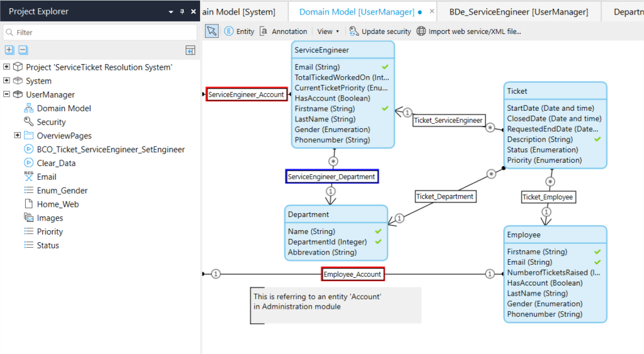Open Status enumeration
The image size is (644, 354).
click(48, 245)
